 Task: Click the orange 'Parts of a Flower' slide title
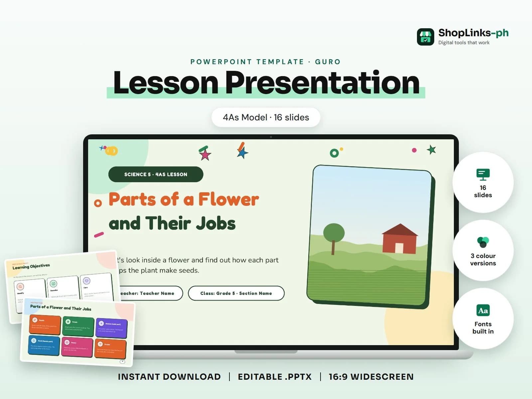(184, 199)
